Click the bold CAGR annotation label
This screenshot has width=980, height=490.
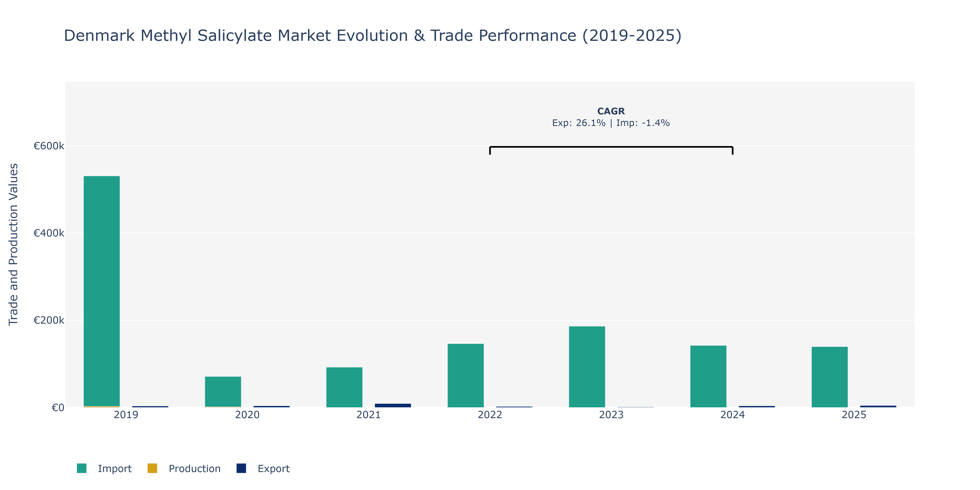611,111
